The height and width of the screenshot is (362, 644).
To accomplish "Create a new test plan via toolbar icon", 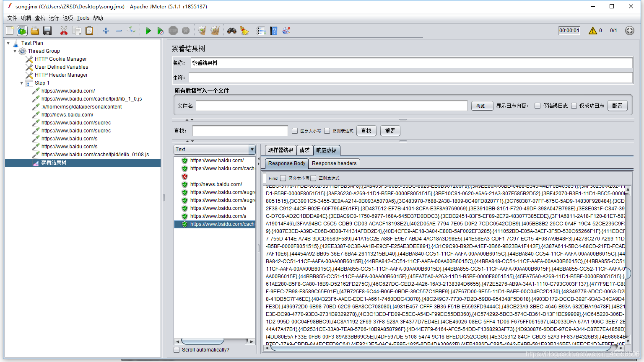I will [10, 31].
